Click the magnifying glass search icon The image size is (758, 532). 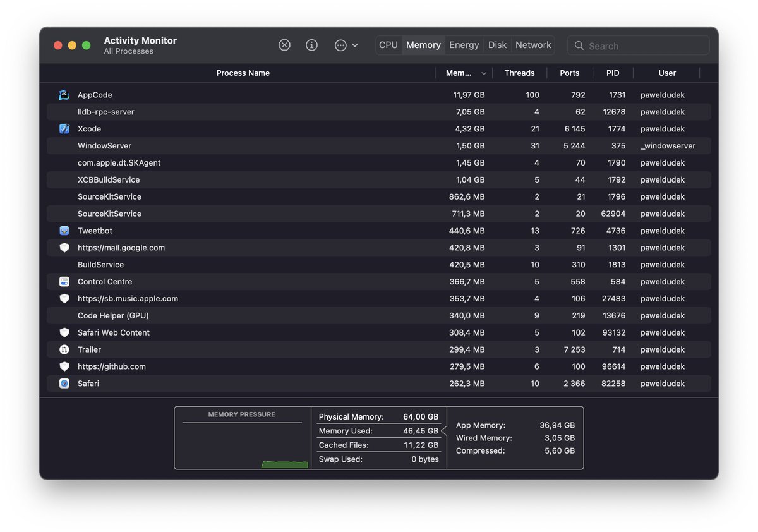coord(579,45)
